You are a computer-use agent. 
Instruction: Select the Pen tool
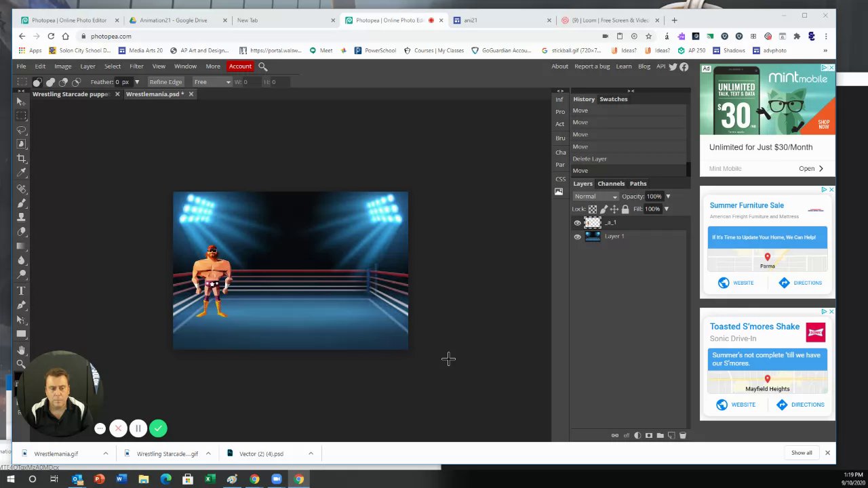[21, 305]
